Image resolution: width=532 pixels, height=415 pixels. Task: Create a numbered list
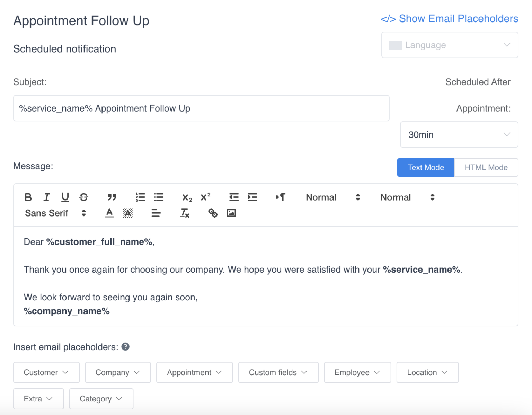pyautogui.click(x=140, y=197)
